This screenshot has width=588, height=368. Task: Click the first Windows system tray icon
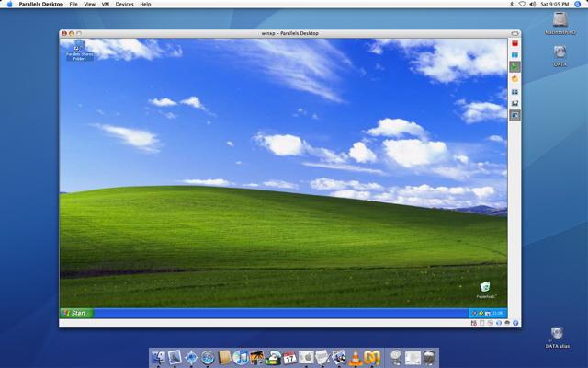[x=474, y=313]
